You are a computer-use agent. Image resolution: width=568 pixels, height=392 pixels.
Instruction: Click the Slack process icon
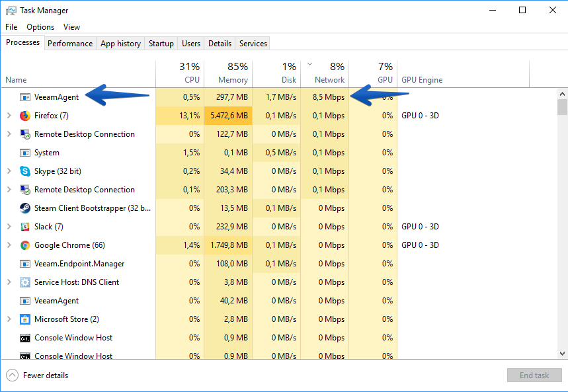[25, 227]
